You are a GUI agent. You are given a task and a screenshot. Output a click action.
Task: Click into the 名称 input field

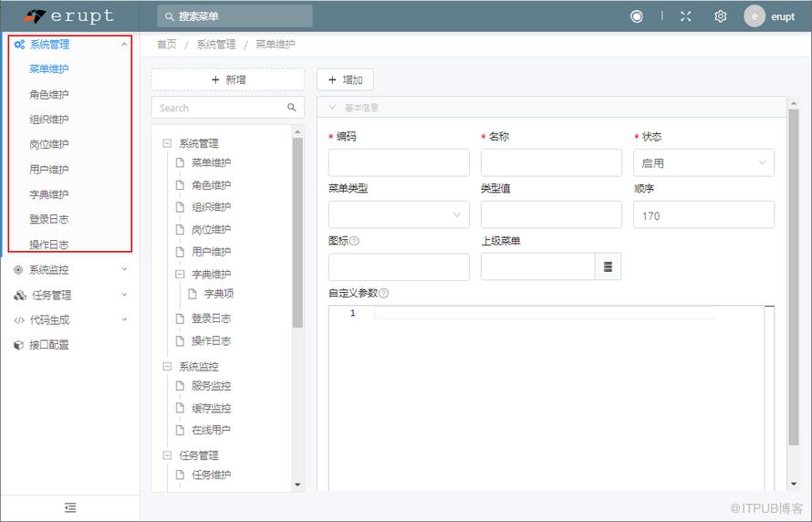pos(551,162)
